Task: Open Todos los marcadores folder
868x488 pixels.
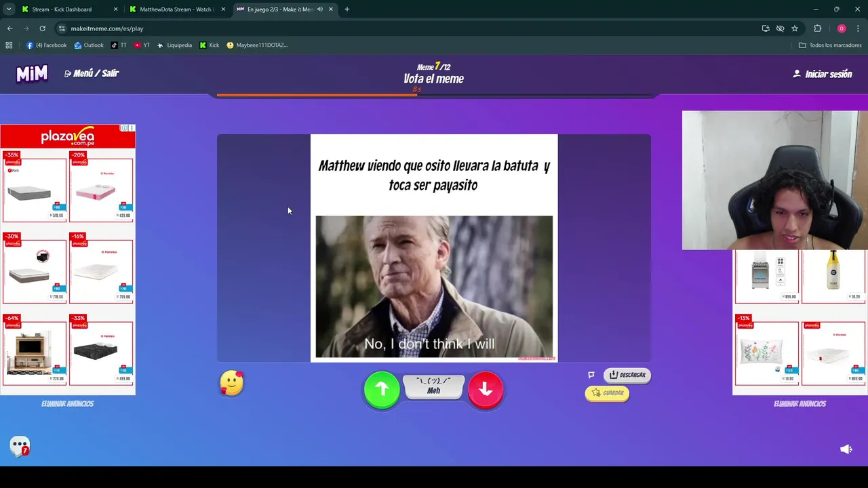Action: (x=830, y=45)
